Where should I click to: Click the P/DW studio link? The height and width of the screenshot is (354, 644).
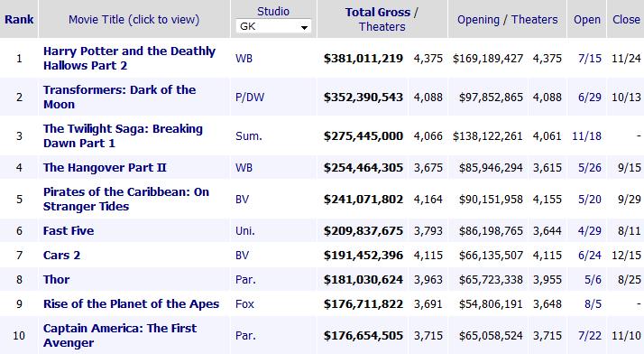250,98
